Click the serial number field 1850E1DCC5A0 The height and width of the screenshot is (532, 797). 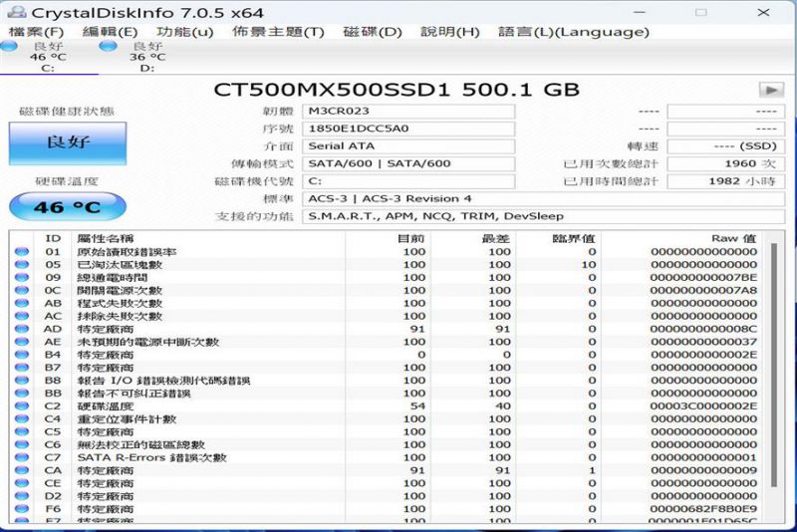point(408,129)
